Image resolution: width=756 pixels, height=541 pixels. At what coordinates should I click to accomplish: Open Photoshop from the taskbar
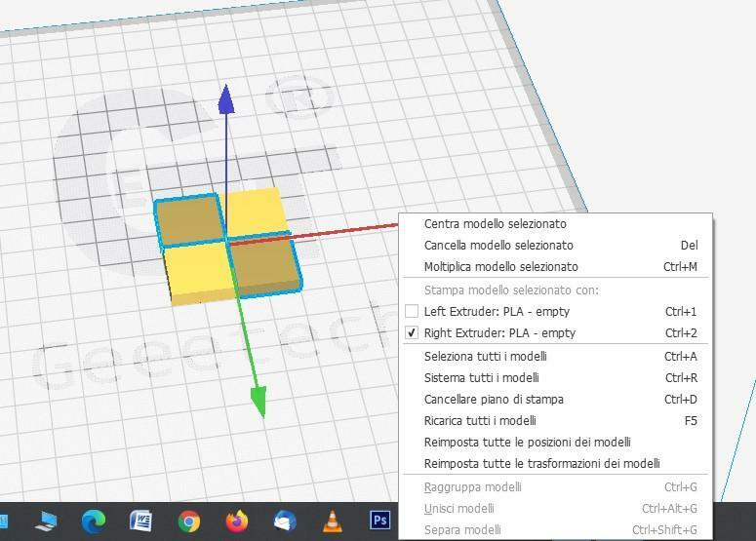click(x=380, y=521)
